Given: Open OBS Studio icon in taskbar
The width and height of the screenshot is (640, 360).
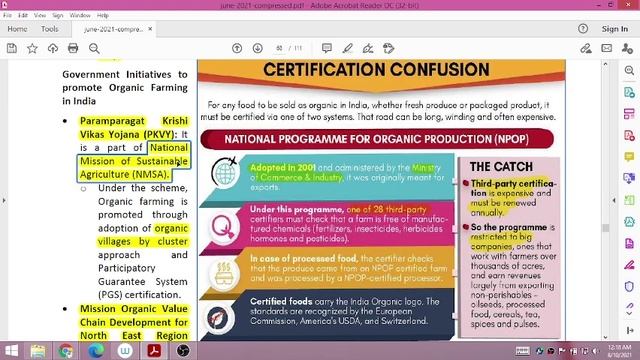Looking at the screenshot, I should [183, 351].
